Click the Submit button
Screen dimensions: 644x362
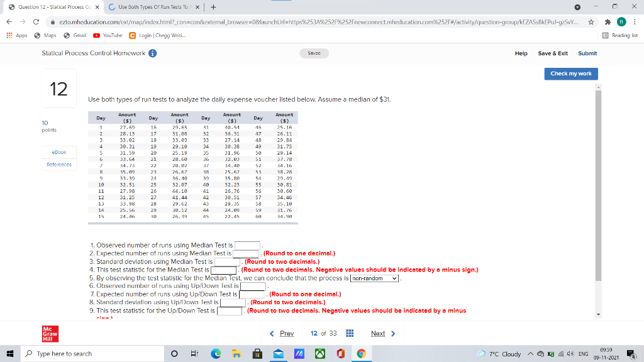coord(587,53)
